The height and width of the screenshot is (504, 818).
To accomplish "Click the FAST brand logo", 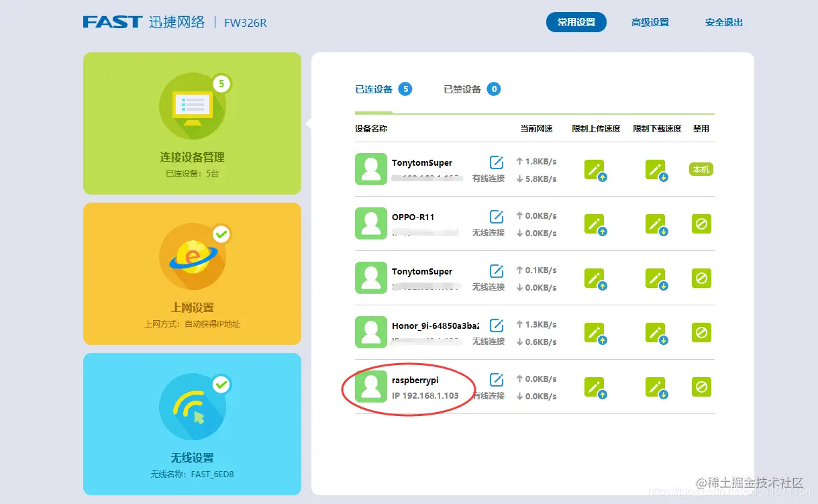I will pyautogui.click(x=112, y=22).
